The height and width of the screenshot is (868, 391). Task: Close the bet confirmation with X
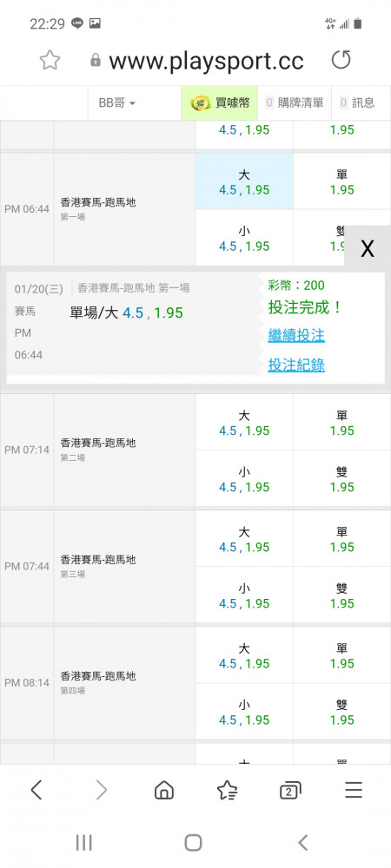click(368, 249)
